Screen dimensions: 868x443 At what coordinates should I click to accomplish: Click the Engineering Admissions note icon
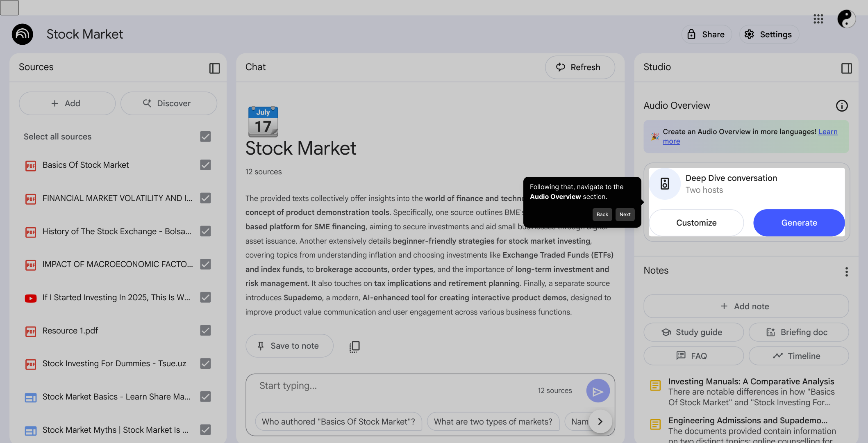coord(655,424)
